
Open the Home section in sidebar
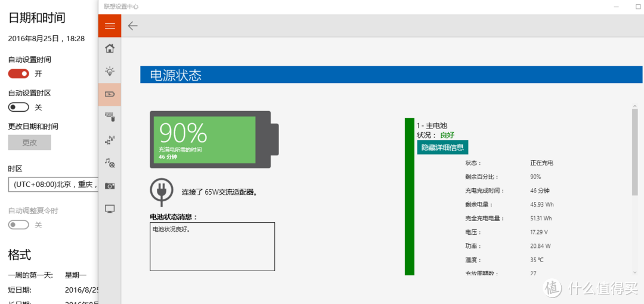(x=110, y=48)
